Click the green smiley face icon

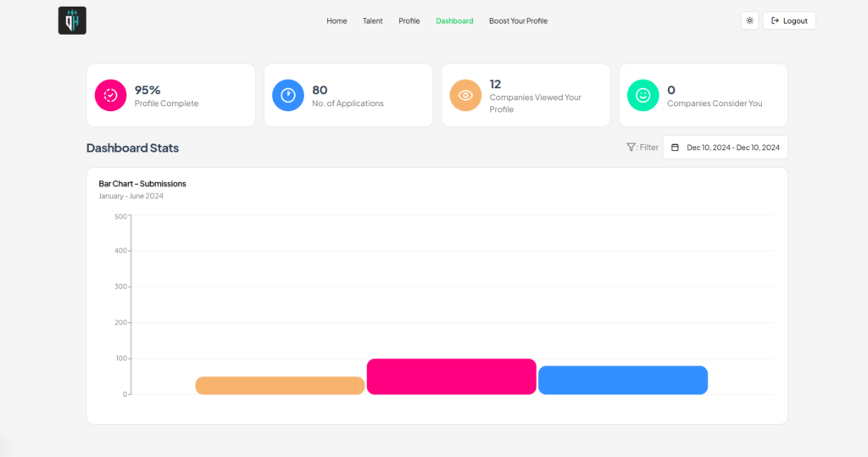tap(643, 95)
